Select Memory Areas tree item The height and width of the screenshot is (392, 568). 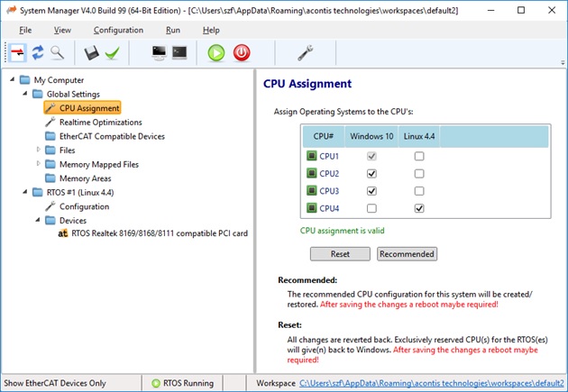85,178
